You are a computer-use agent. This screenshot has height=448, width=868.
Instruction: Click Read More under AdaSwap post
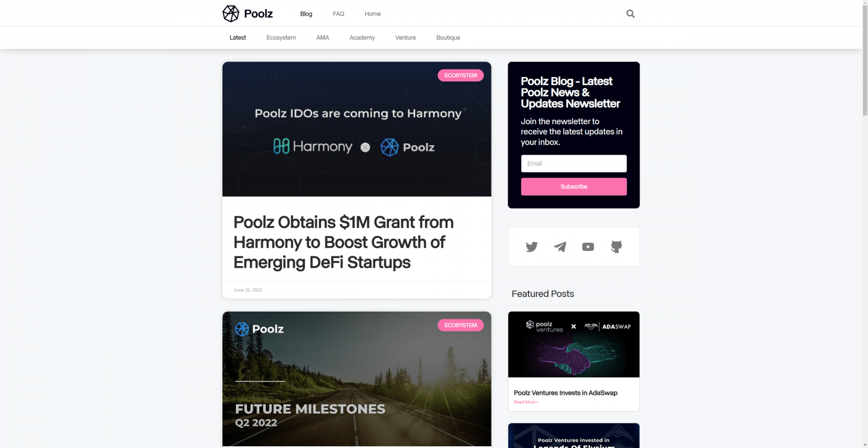tap(526, 402)
